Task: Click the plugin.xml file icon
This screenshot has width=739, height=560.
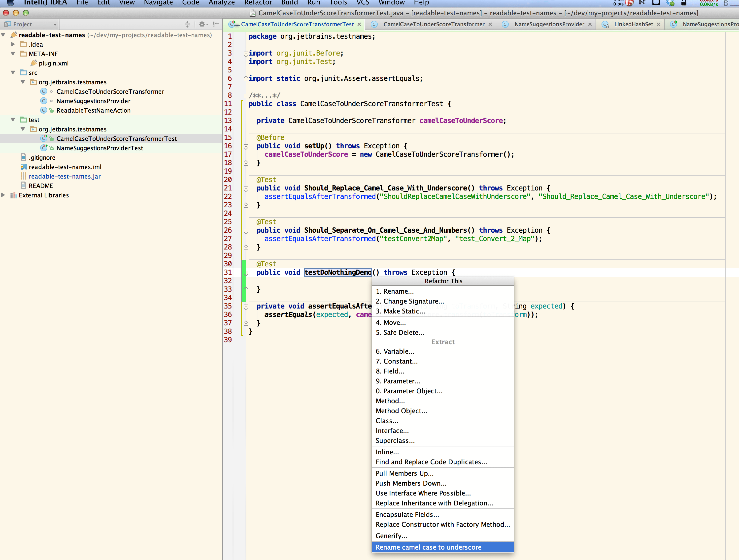Action: pyautogui.click(x=34, y=63)
